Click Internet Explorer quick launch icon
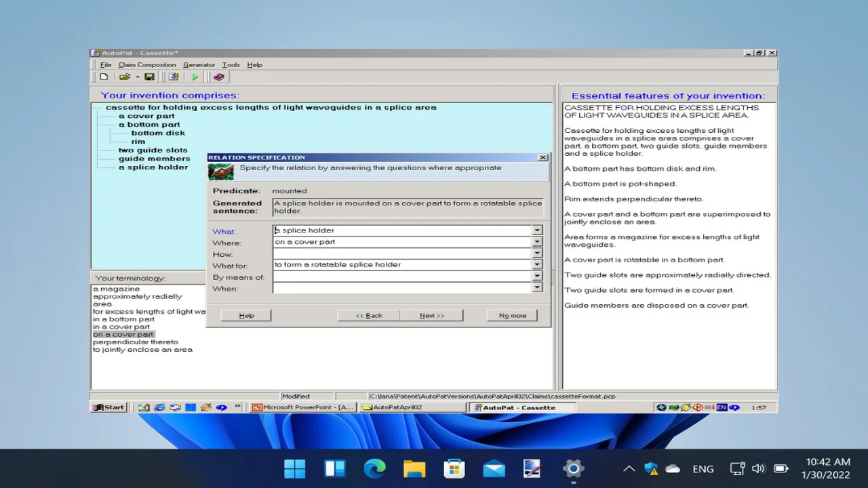Image resolution: width=868 pixels, height=488 pixels. (x=159, y=407)
